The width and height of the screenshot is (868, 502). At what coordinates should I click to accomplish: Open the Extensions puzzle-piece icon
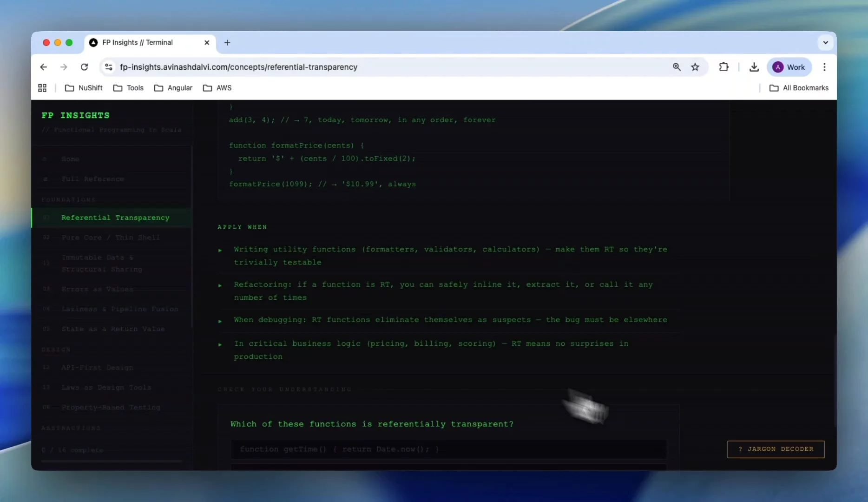pyautogui.click(x=724, y=67)
